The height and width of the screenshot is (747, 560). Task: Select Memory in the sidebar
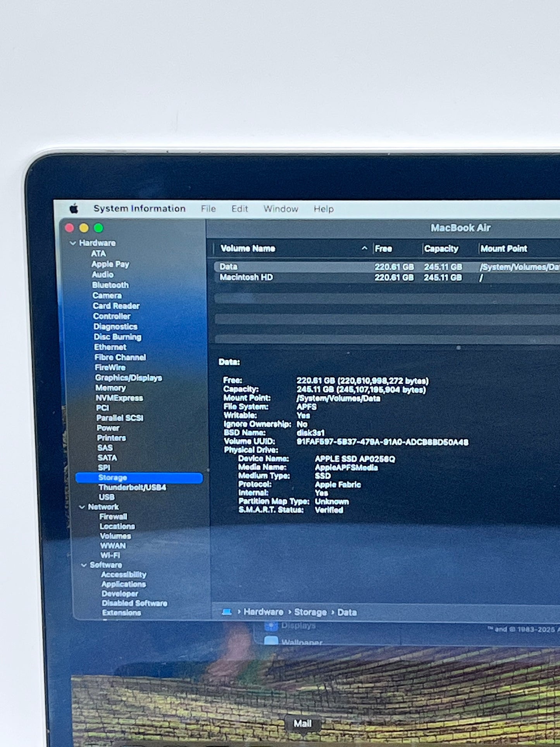(111, 388)
